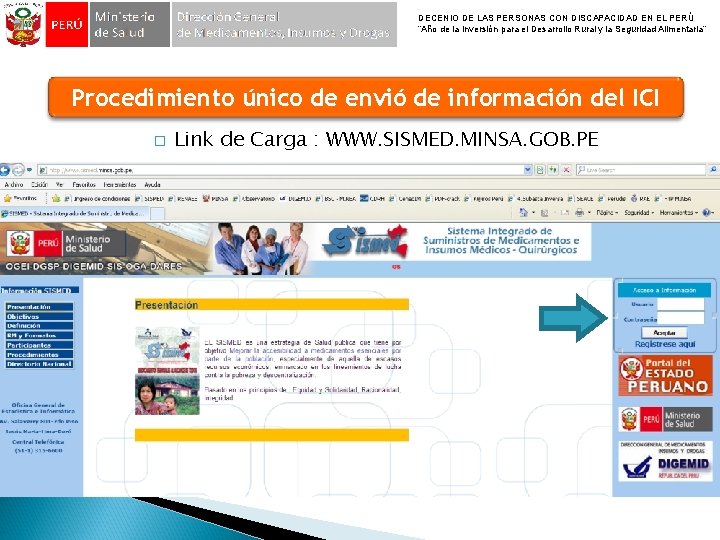Expand the Página dropdown menu
The width and height of the screenshot is (720, 540).
tap(607, 213)
